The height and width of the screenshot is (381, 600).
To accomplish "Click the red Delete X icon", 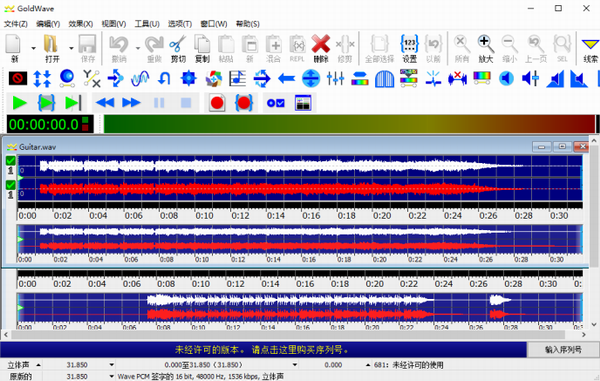I will coord(321,49).
